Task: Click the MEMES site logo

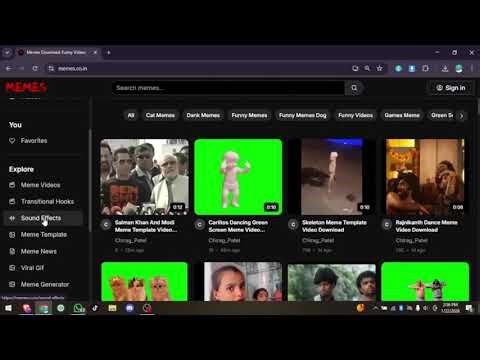Action: pyautogui.click(x=26, y=88)
